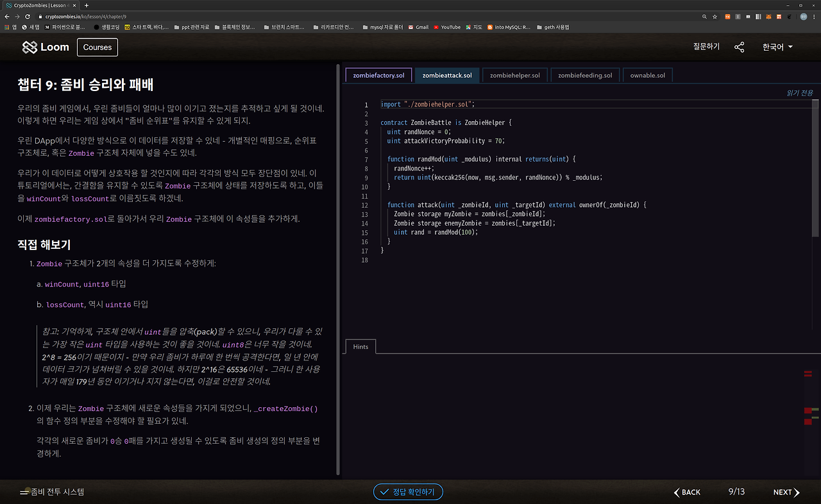The image size is (821, 504).
Task: Click the 정답 확인하기 button
Action: tap(408, 492)
